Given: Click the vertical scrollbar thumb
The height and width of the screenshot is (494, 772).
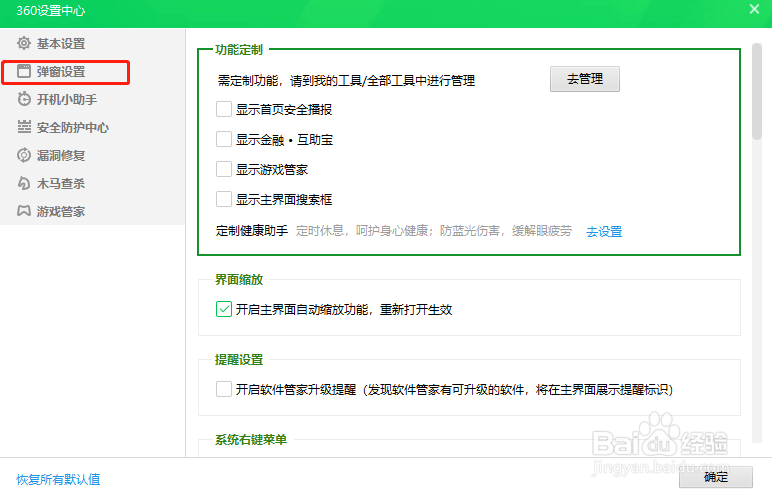Looking at the screenshot, I should [757, 91].
